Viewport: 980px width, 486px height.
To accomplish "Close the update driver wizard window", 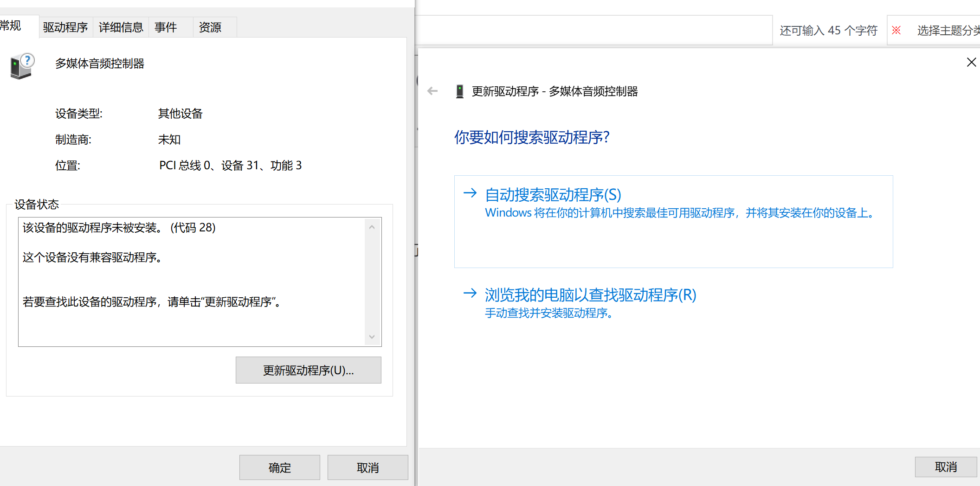I will pyautogui.click(x=971, y=62).
